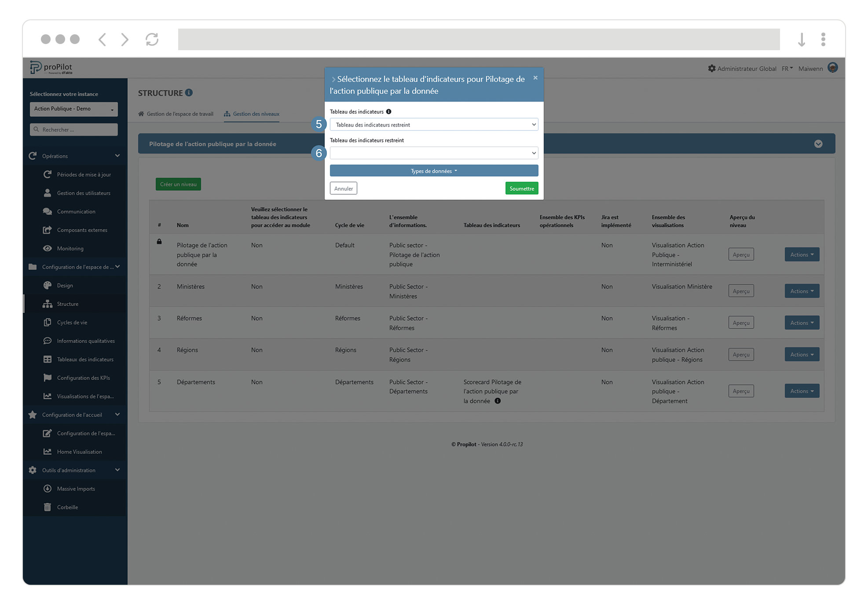Click the info icon next to STRUCTURE
The image size is (868, 609).
coord(189,93)
